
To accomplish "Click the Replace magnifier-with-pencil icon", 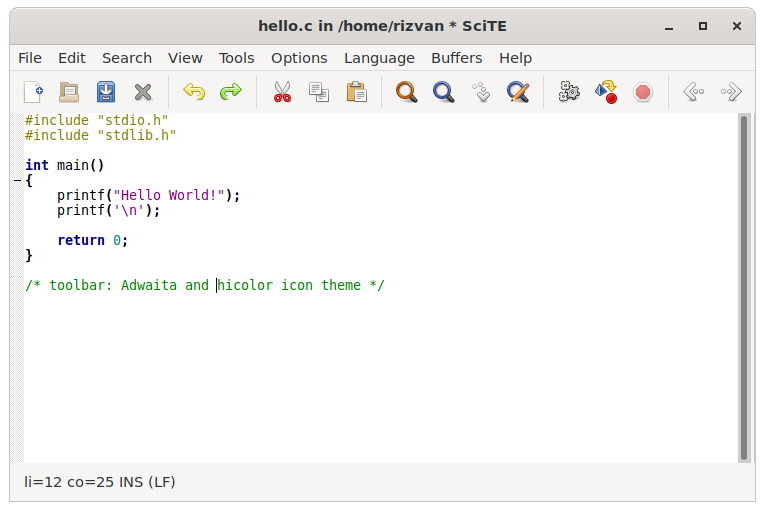I will (x=517, y=92).
